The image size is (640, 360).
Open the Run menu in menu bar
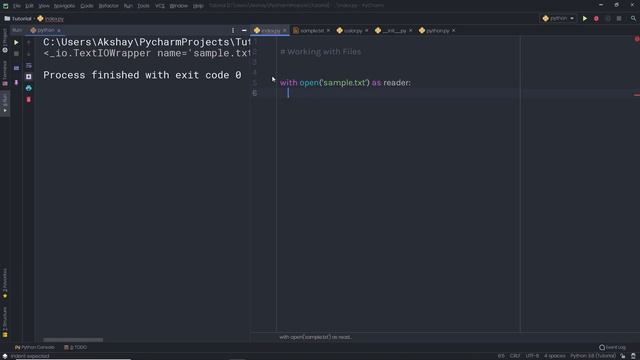coord(128,6)
